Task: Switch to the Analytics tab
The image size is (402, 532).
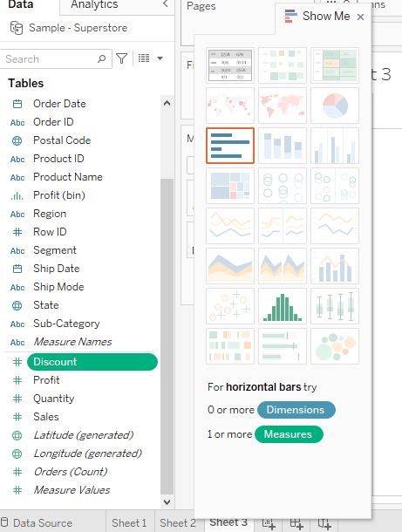Action: pyautogui.click(x=95, y=4)
